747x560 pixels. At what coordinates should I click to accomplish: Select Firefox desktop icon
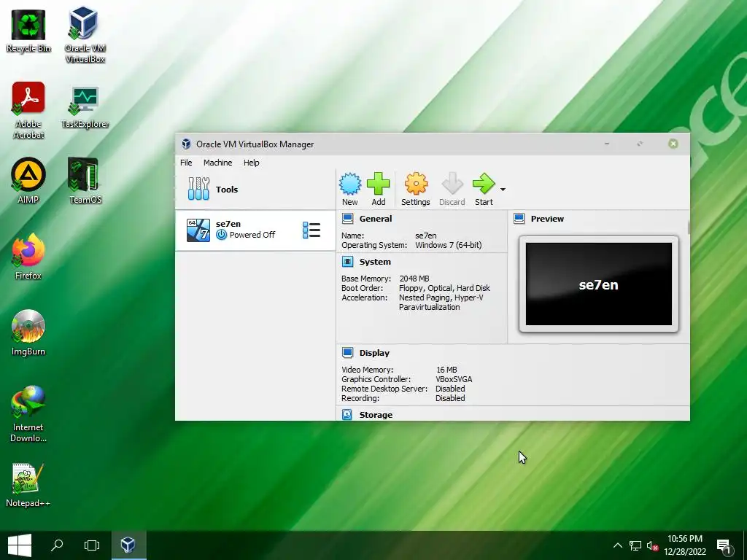(x=28, y=256)
